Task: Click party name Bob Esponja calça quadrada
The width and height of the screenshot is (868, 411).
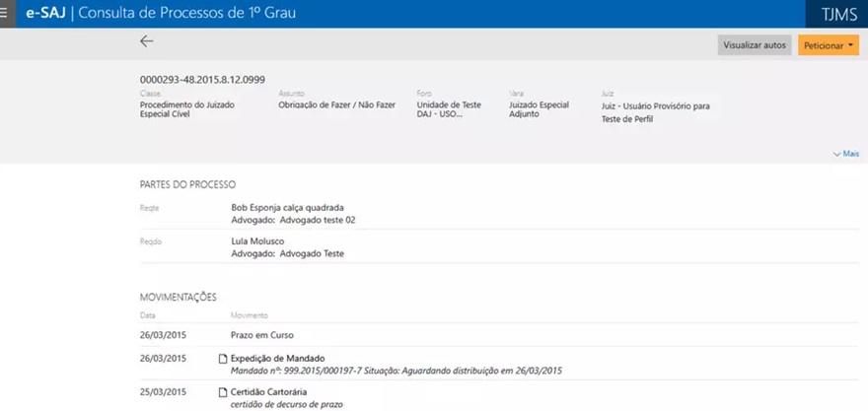Action: point(287,207)
